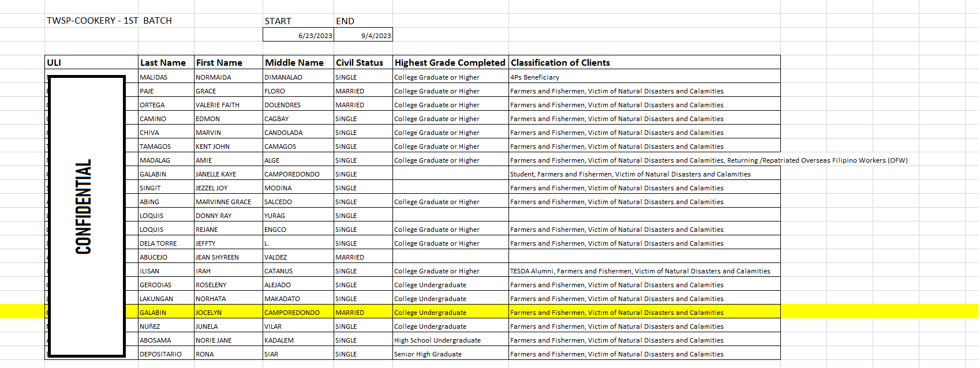This screenshot has height=368, width=980.
Task: Select last name MADALAG cell
Action: (166, 159)
